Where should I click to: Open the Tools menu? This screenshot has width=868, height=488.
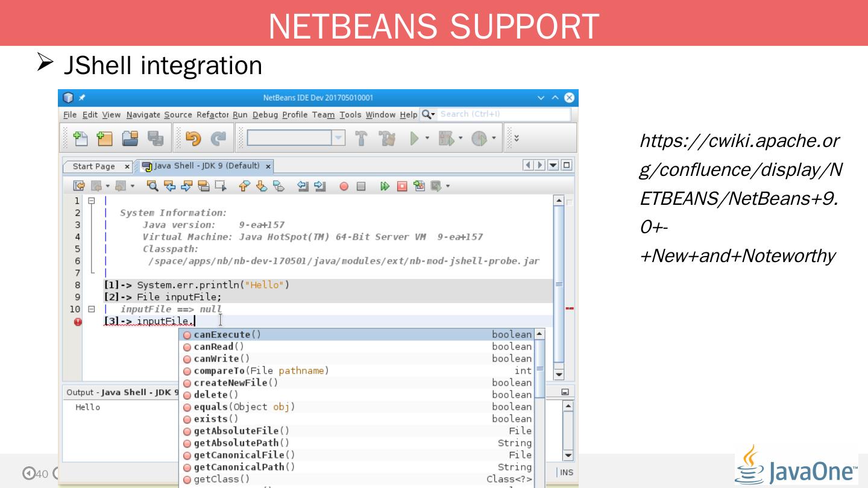tap(350, 114)
